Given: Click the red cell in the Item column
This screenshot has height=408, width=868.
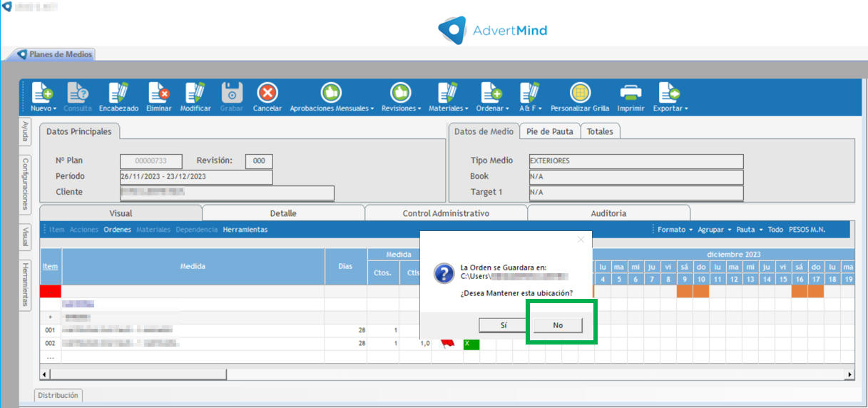Looking at the screenshot, I should pos(51,292).
